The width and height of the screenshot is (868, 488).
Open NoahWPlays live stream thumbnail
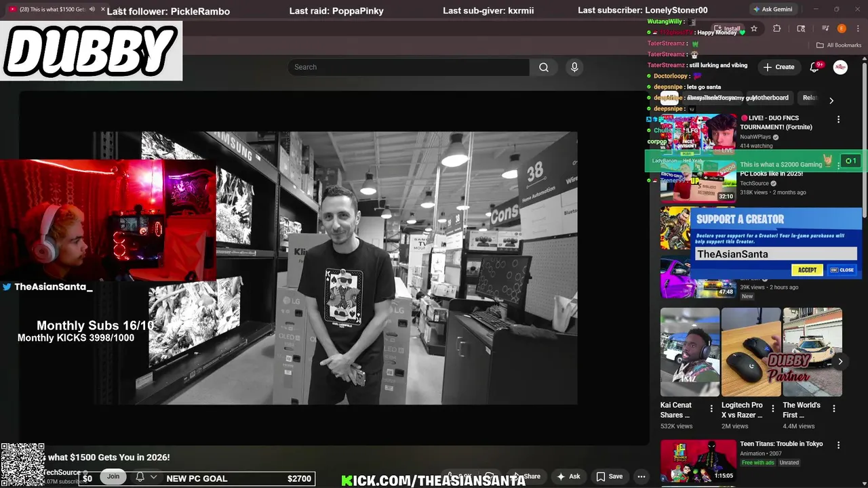click(x=698, y=135)
